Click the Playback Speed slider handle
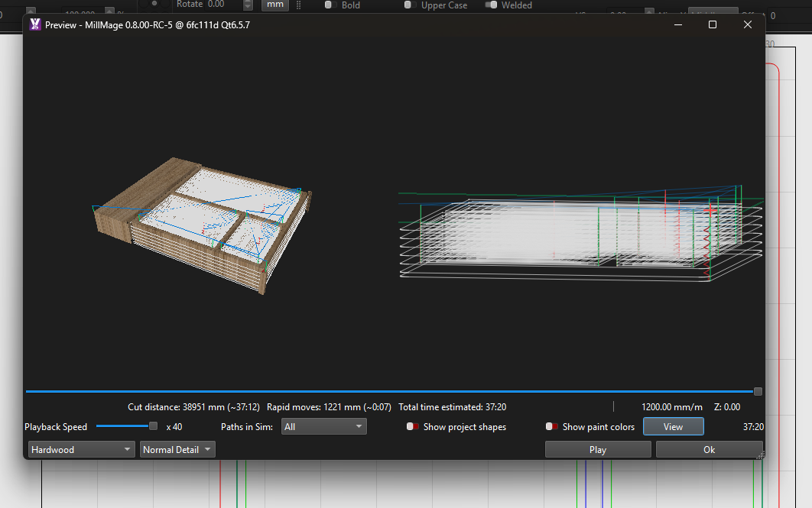Viewport: 812px width, 508px height. tap(153, 426)
